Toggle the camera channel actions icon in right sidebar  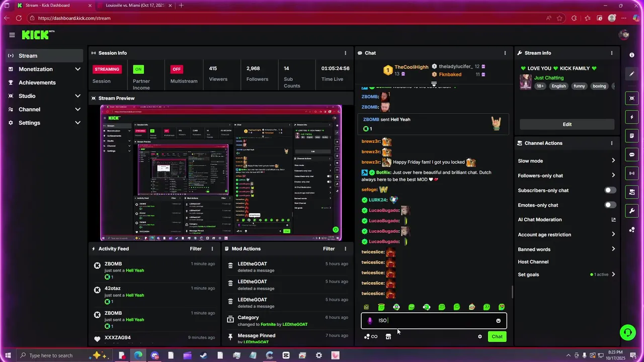tap(632, 192)
